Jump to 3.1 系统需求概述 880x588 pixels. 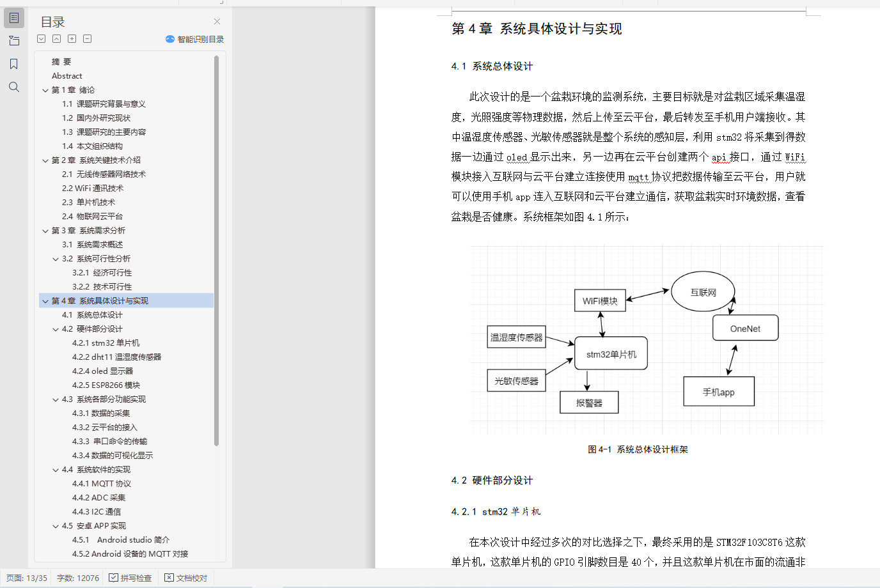(x=92, y=245)
